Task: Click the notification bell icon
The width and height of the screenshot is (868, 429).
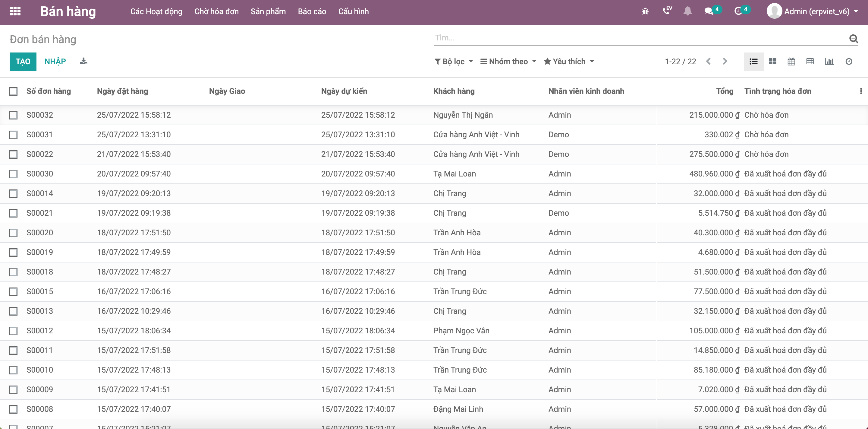Action: (687, 11)
